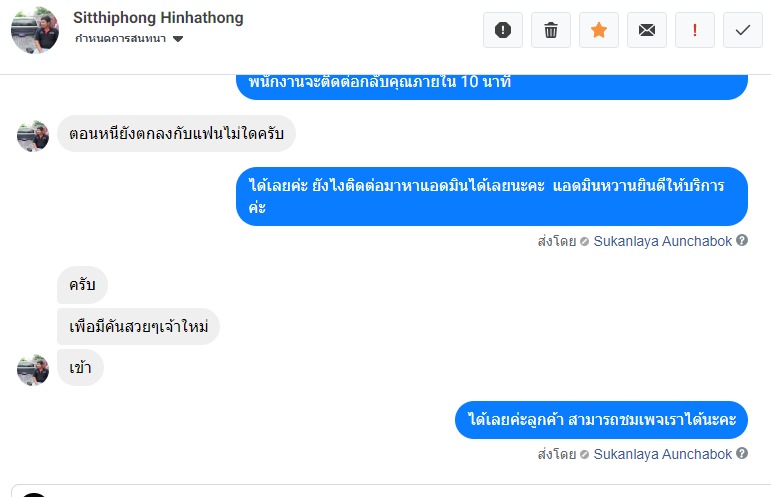This screenshot has width=771, height=497.
Task: Focus the message input box at bottom
Action: tap(400, 491)
